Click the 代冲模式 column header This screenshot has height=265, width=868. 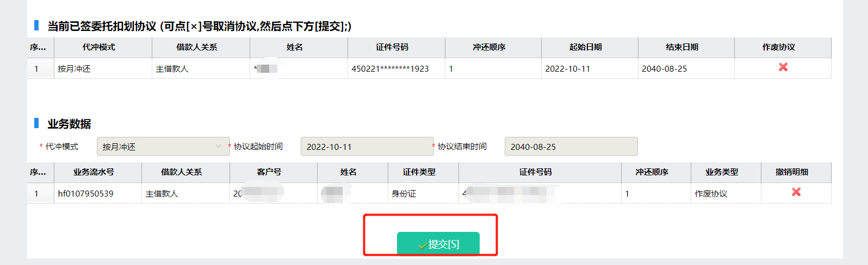99,47
